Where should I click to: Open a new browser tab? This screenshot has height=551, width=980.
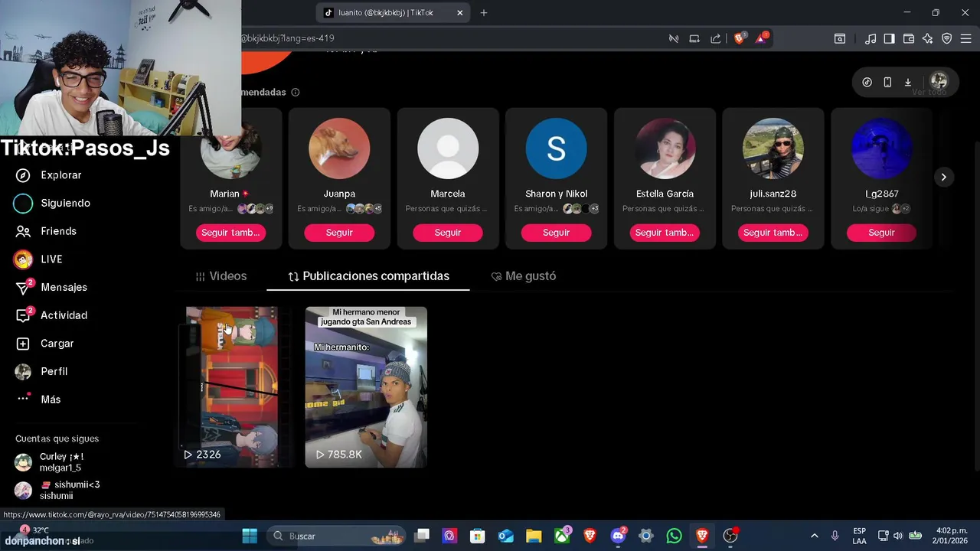(484, 12)
